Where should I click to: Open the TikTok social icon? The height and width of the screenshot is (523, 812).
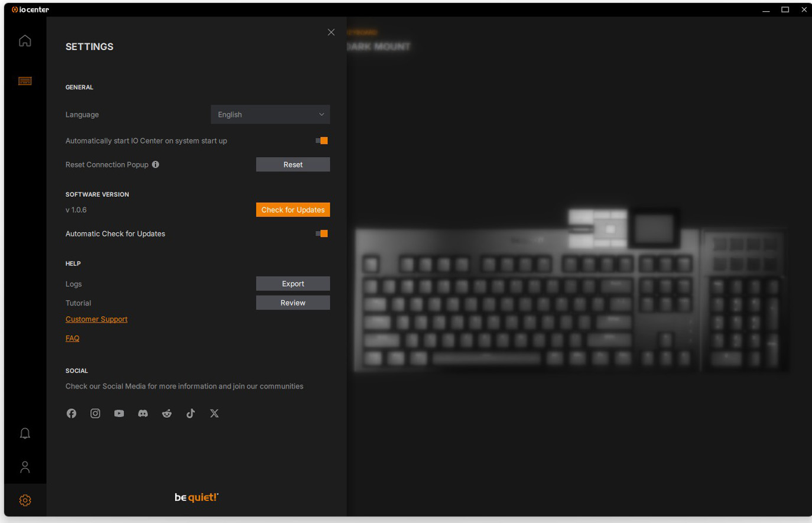point(190,414)
